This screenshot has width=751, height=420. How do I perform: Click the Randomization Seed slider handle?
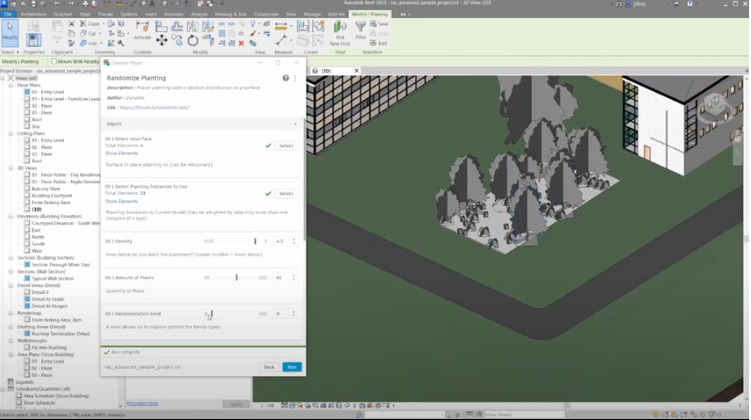[x=211, y=314]
